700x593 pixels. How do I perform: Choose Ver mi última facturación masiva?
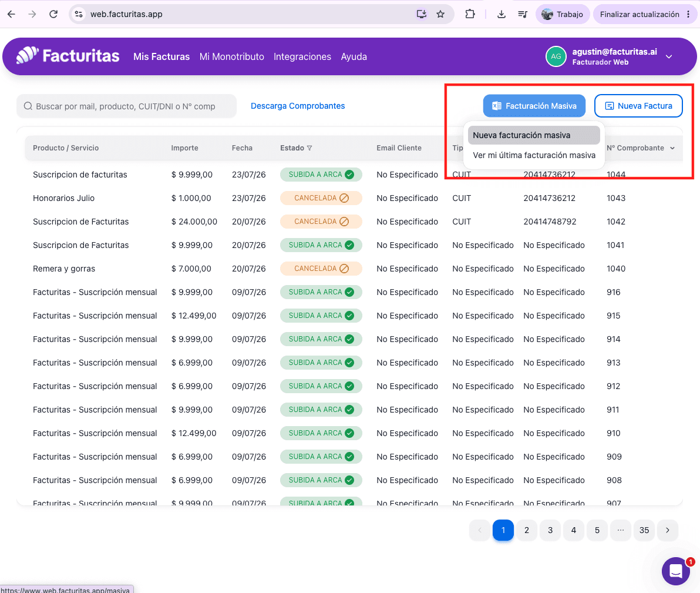(x=533, y=155)
